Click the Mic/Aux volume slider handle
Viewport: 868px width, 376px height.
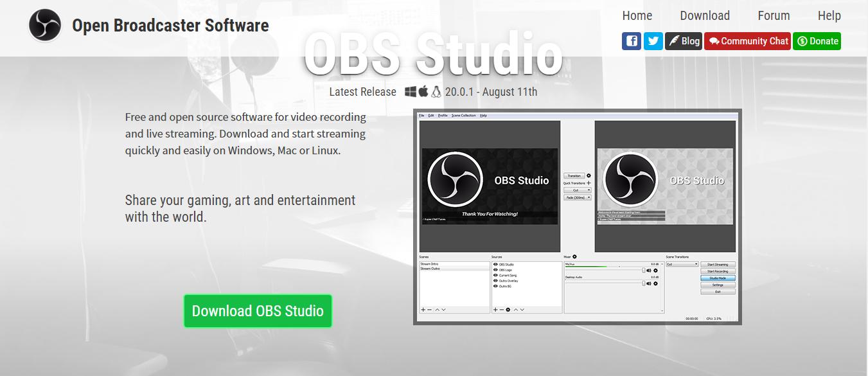click(643, 271)
